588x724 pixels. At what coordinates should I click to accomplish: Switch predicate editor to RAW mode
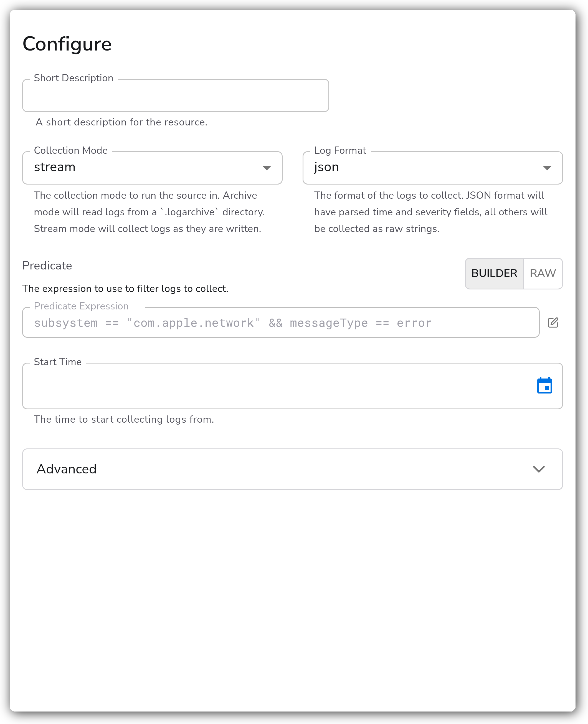click(x=543, y=273)
